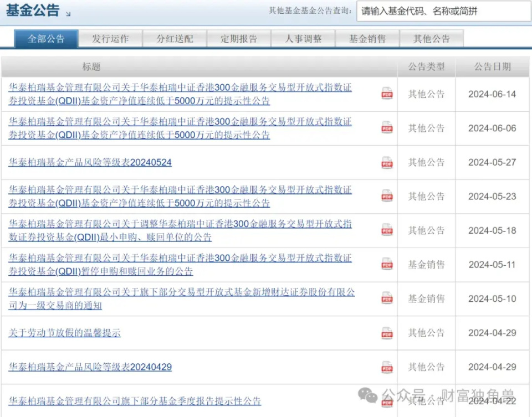This screenshot has height=417, width=532.
Task: Open PDF icon for 劳动节放假 notice row
Action: pyautogui.click(x=387, y=333)
